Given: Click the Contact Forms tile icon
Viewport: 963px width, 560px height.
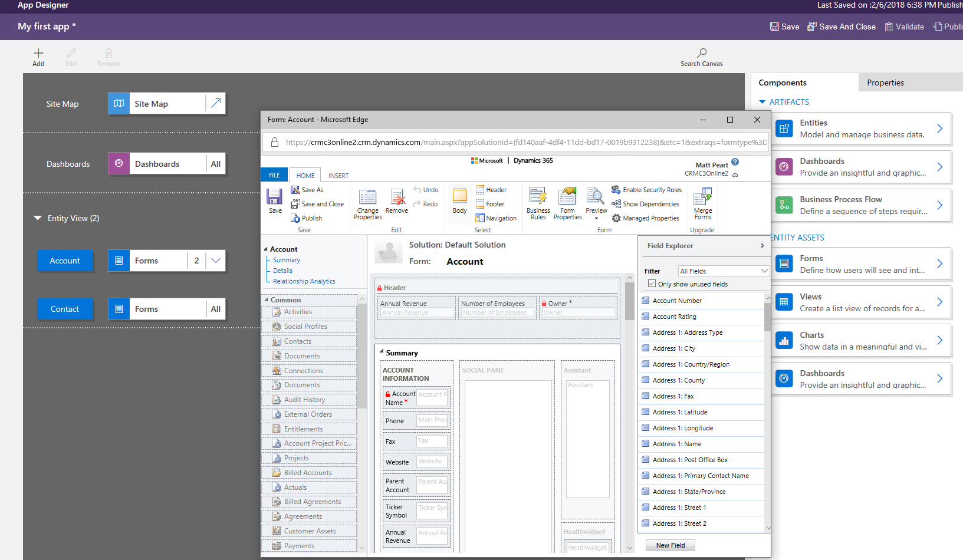Looking at the screenshot, I should click(x=119, y=309).
